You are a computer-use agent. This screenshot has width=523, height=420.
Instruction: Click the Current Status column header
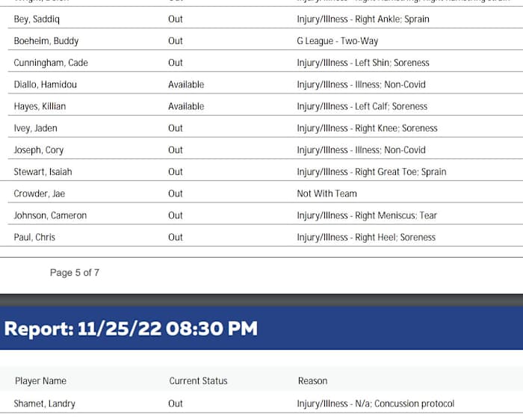pyautogui.click(x=198, y=381)
